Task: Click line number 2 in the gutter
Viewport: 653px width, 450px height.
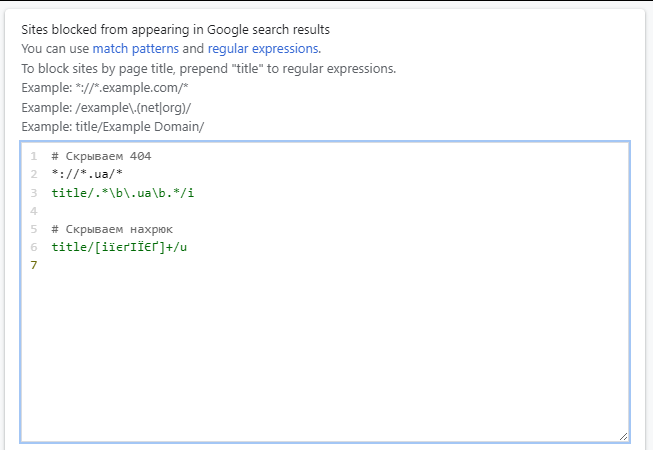Action: (33, 174)
